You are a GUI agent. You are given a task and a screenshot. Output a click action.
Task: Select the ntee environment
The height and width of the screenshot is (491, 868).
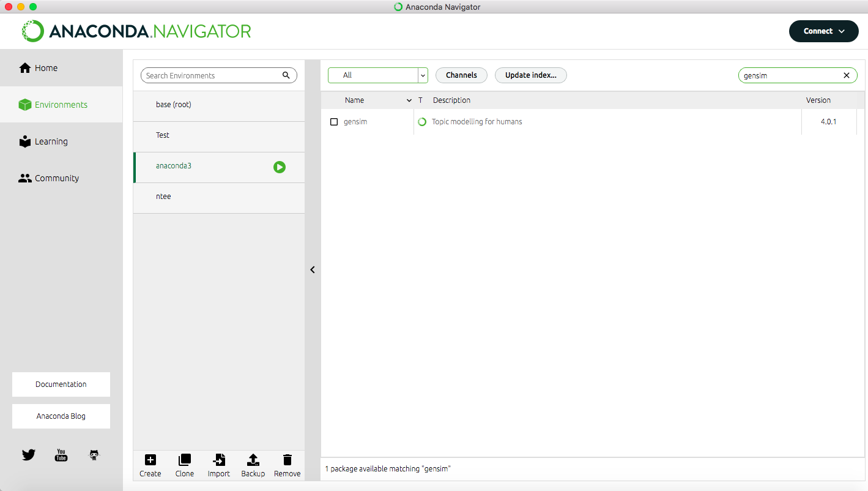coord(219,198)
